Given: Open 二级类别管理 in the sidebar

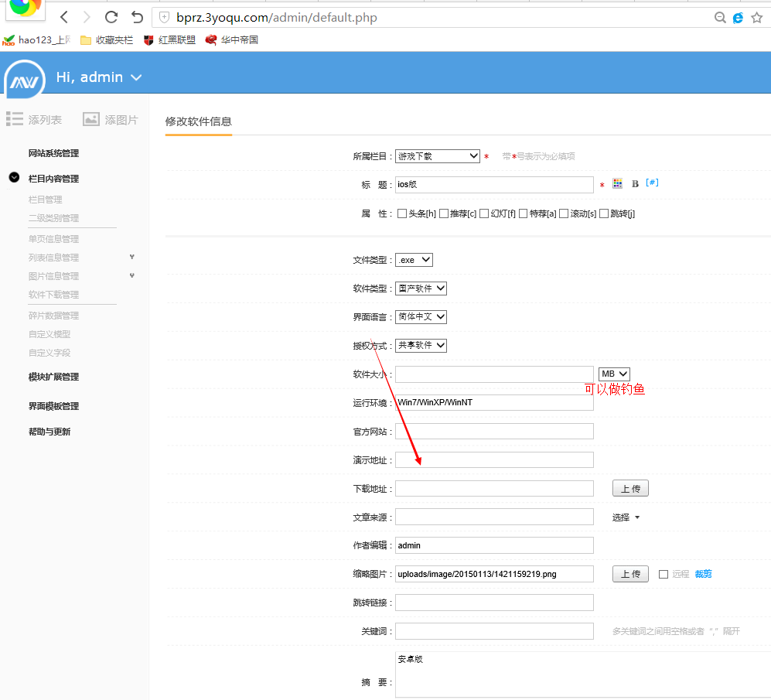Looking at the screenshot, I should (53, 218).
